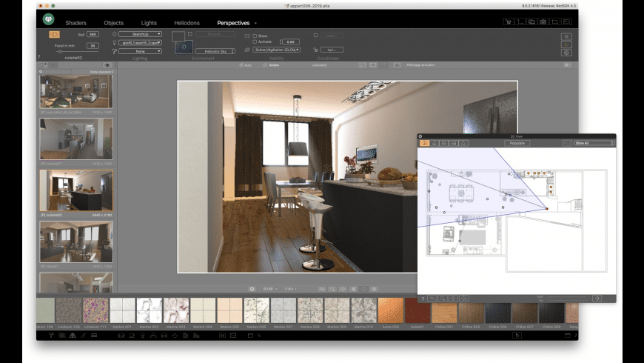
Task: Click the 0.00 clipping value field
Action: (x=291, y=42)
